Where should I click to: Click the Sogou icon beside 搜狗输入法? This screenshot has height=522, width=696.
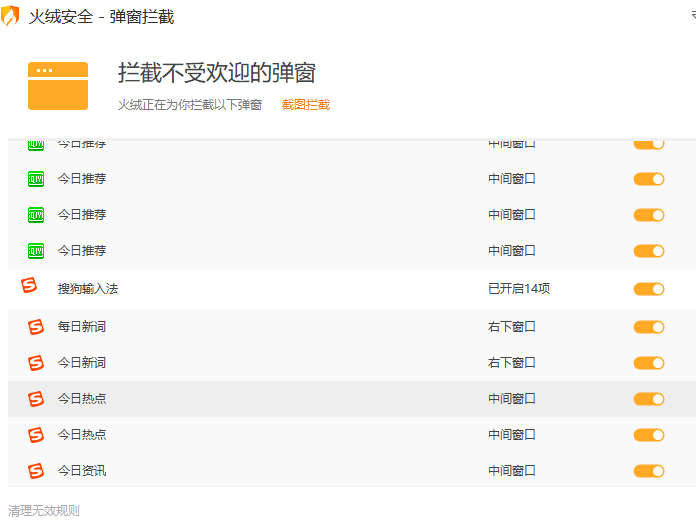(29, 285)
